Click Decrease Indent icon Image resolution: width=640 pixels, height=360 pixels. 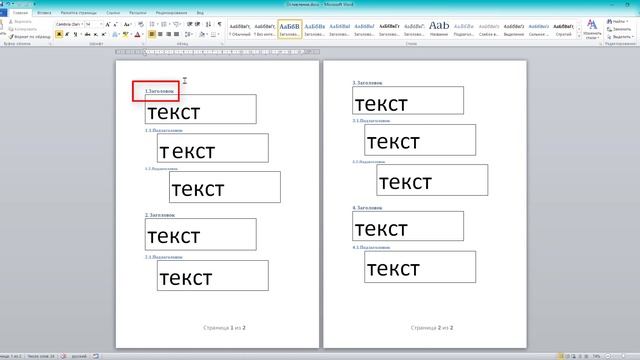tap(189, 24)
